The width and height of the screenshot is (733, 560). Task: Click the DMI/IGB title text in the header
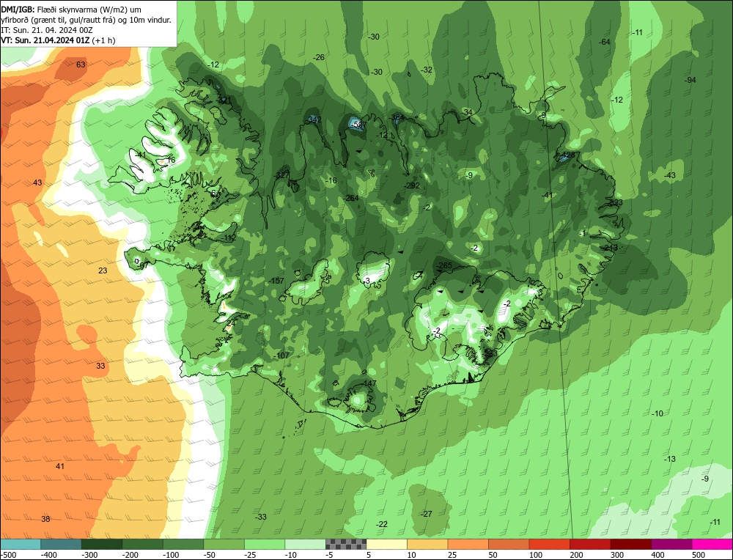pyautogui.click(x=18, y=10)
